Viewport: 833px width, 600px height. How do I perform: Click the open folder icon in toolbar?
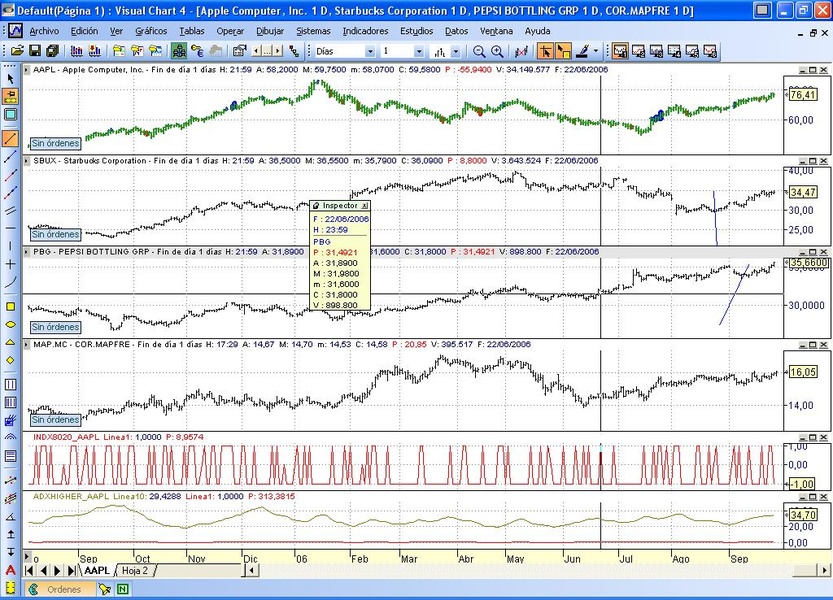pos(17,51)
